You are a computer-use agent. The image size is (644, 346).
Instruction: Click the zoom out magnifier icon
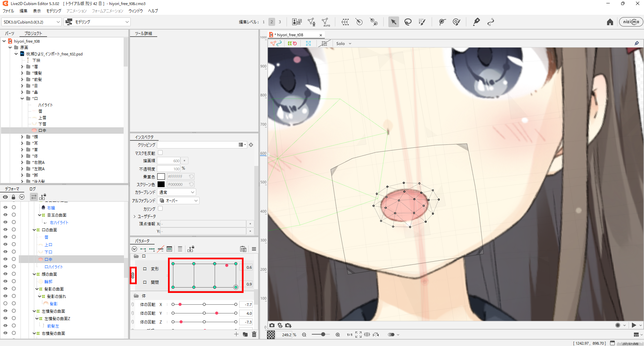tap(304, 335)
